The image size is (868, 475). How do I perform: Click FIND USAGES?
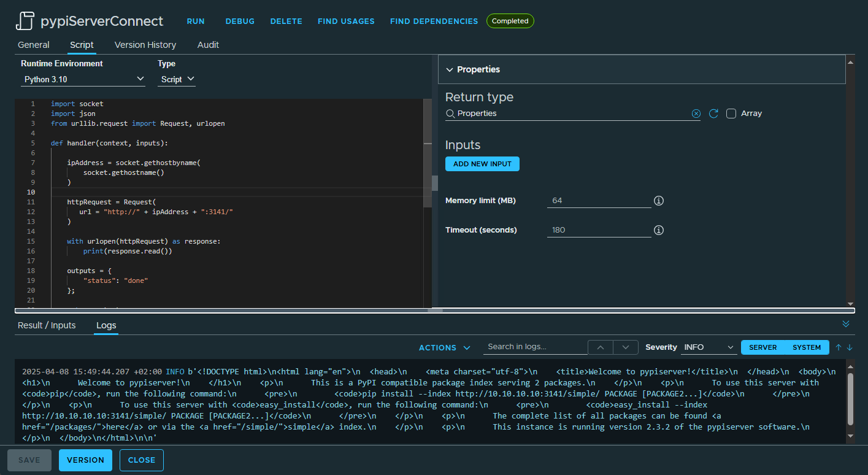tap(346, 21)
